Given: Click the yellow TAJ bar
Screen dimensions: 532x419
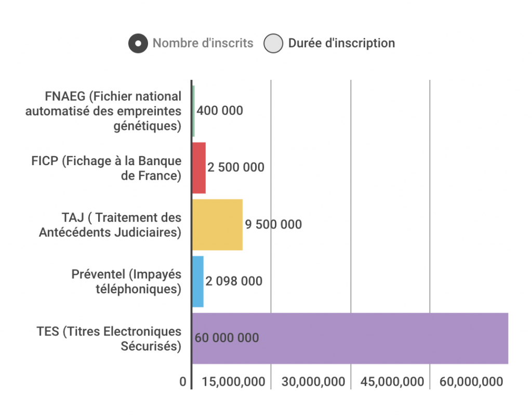Looking at the screenshot, I should [x=217, y=224].
